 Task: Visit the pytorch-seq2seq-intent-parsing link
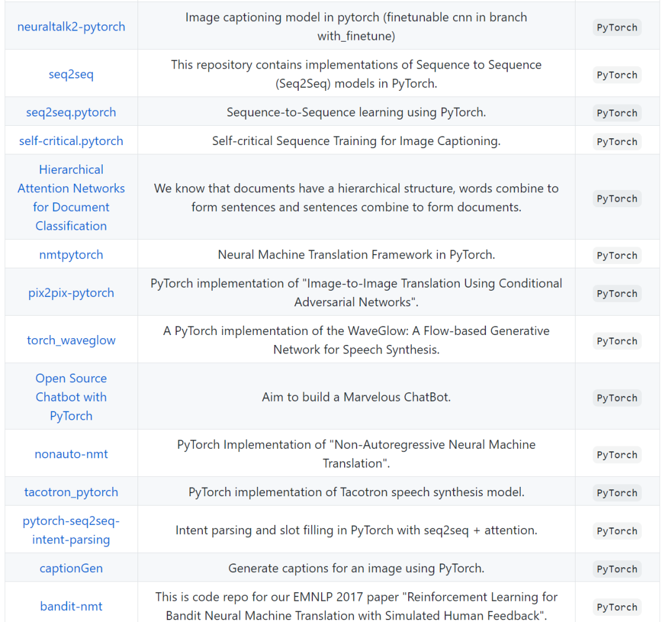pyautogui.click(x=71, y=530)
